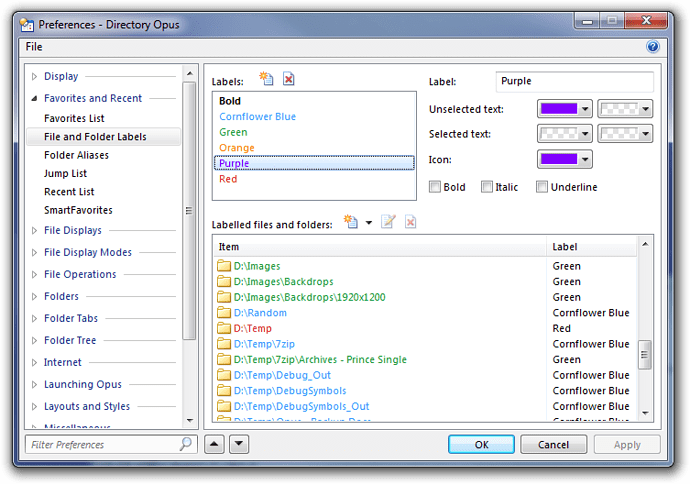The height and width of the screenshot is (484, 690).
Task: Open the add labelled item dropdown arrow
Action: click(369, 223)
